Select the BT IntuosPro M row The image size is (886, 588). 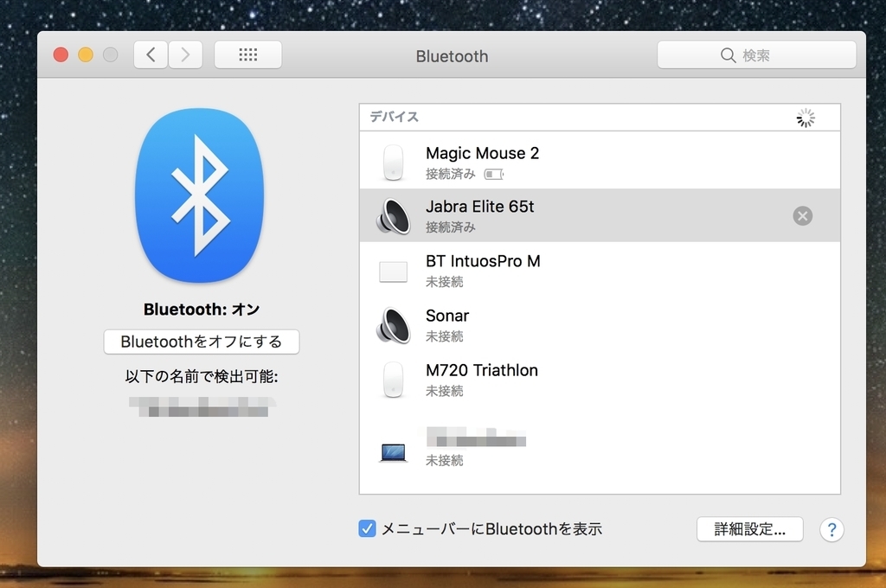pyautogui.click(x=600, y=271)
